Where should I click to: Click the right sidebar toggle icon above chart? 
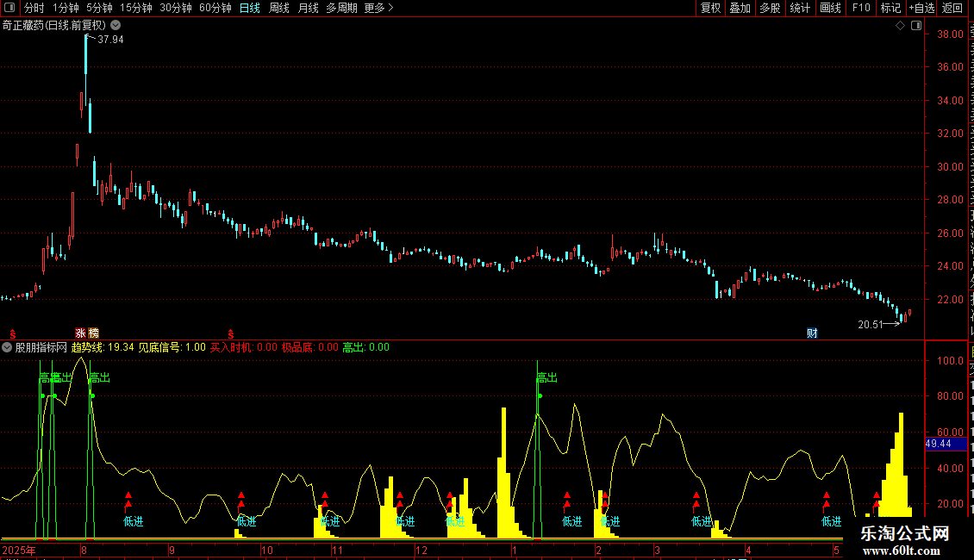(916, 26)
